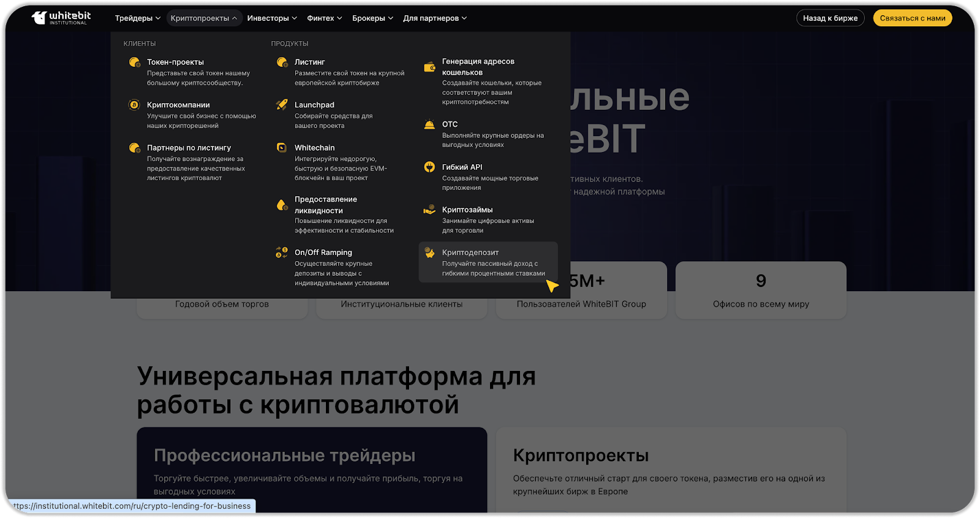This screenshot has width=980, height=518.
Task: Click the Листинг coin icon
Action: click(282, 62)
